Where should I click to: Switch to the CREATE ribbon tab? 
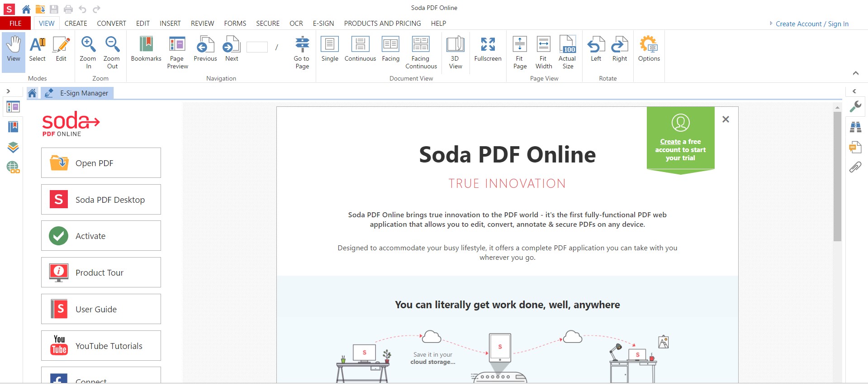coord(76,23)
